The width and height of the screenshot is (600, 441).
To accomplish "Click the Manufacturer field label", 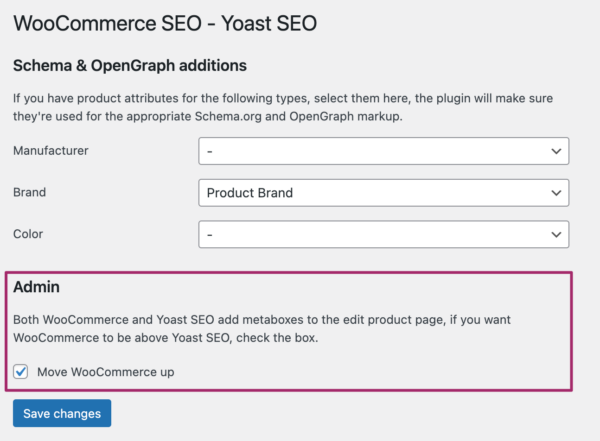I will coord(50,151).
